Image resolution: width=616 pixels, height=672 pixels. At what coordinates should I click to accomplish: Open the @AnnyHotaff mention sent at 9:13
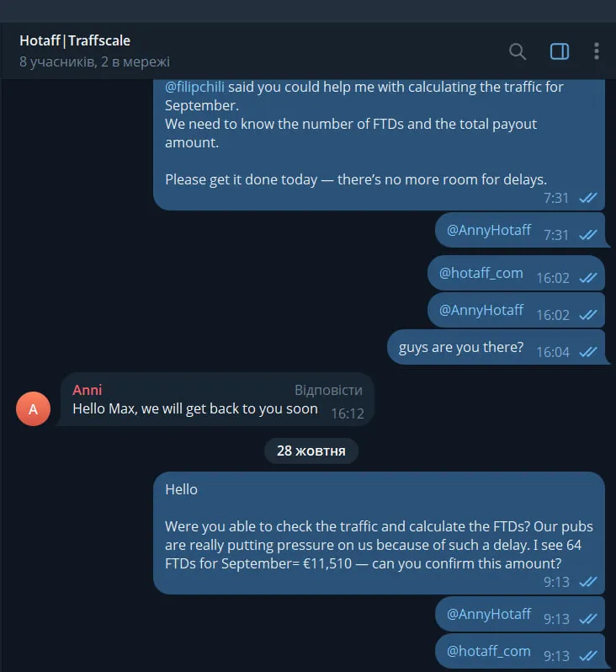point(488,614)
